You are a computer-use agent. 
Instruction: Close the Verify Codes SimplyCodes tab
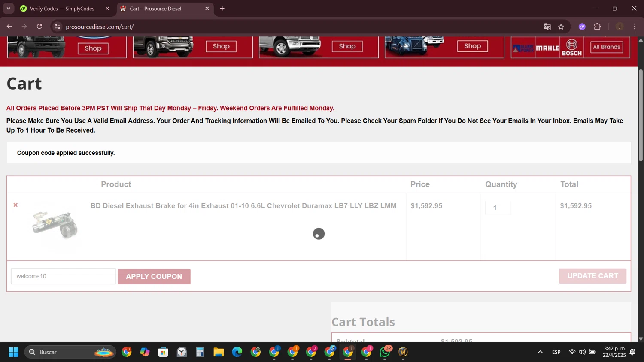pyautogui.click(x=107, y=9)
